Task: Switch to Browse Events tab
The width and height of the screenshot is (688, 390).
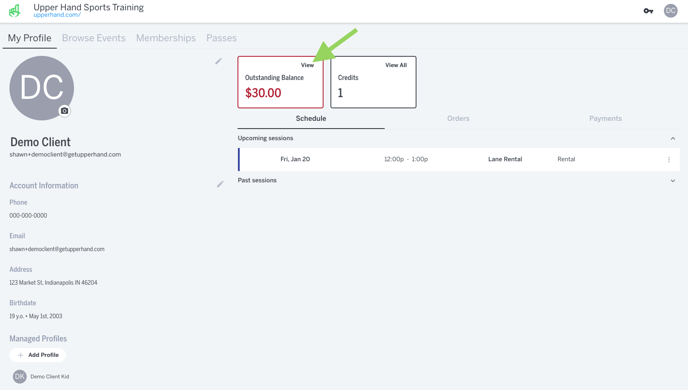Action: pyautogui.click(x=93, y=38)
